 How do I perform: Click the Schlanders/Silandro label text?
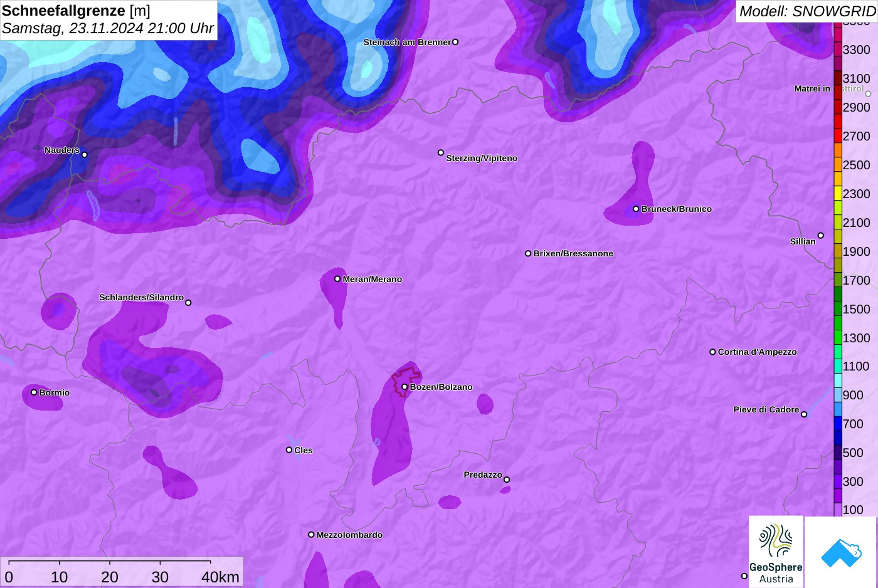click(x=142, y=297)
